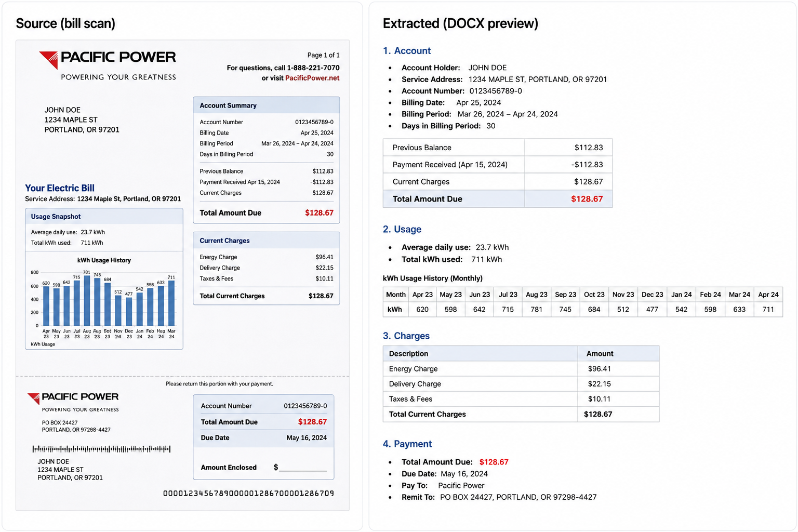Click the phone number 1-888-221-7070 line
The width and height of the screenshot is (798, 532).
pyautogui.click(x=283, y=68)
